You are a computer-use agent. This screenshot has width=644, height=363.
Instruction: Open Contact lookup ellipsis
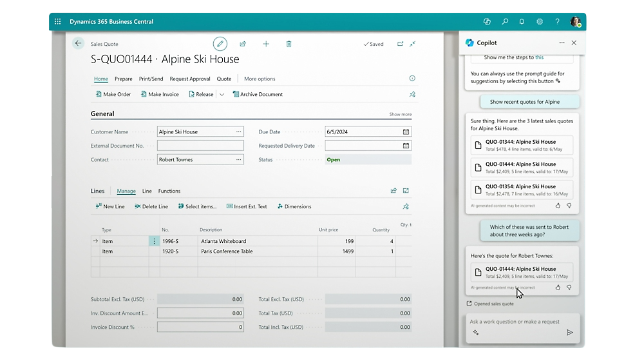click(x=239, y=159)
